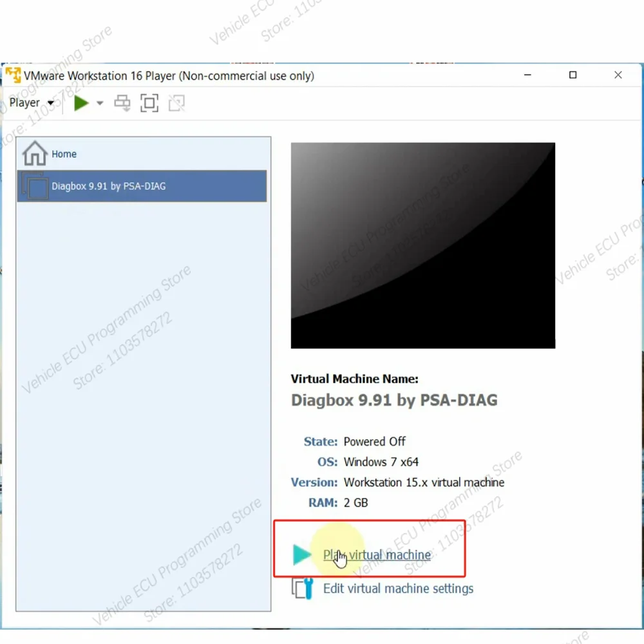Image resolution: width=644 pixels, height=644 pixels.
Task: Click the green play arrow icon
Action: (302, 554)
